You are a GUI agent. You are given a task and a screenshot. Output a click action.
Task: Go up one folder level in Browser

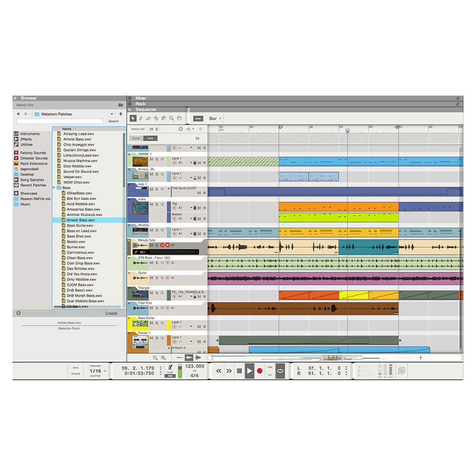coord(121,114)
